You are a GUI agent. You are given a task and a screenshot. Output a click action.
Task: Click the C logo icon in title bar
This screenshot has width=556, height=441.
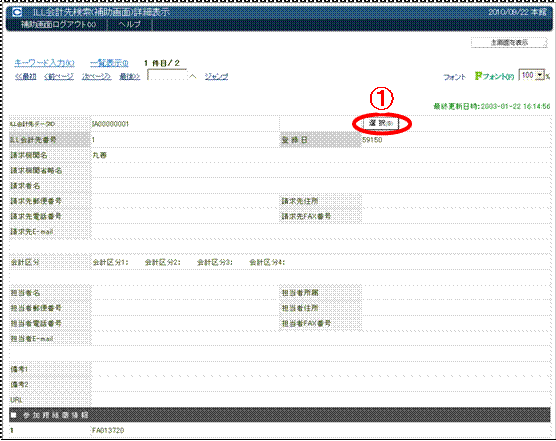coord(17,13)
